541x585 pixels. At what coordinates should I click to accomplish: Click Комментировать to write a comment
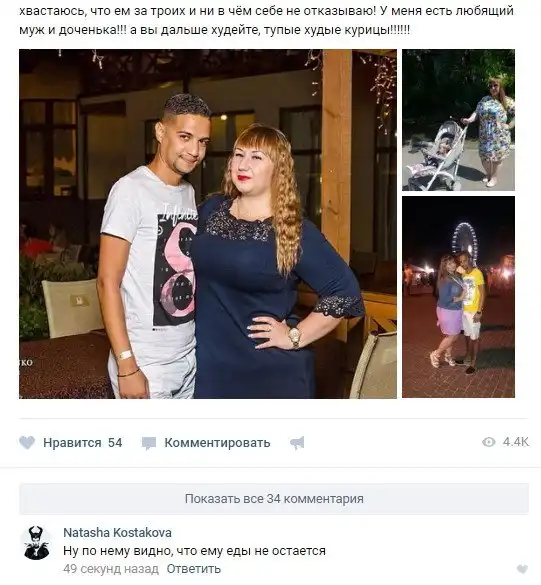[x=217, y=442]
